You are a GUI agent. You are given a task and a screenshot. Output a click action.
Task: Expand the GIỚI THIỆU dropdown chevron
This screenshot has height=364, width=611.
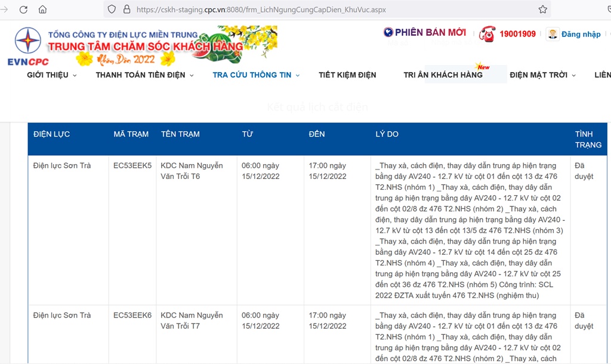pyautogui.click(x=75, y=75)
